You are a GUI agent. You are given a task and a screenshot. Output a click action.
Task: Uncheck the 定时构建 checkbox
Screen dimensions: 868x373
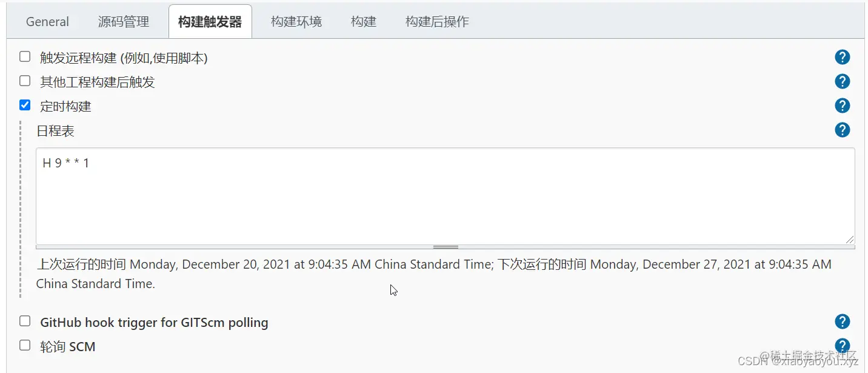[x=25, y=105]
